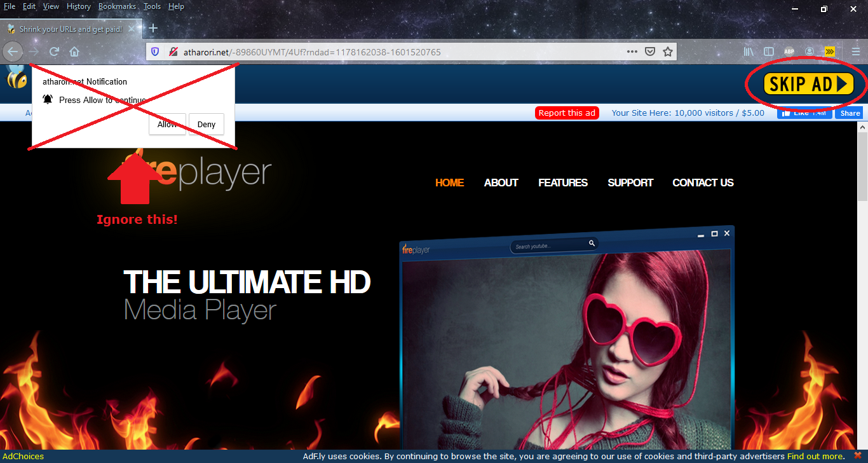Click the AdF.ly bee logo

click(x=16, y=77)
